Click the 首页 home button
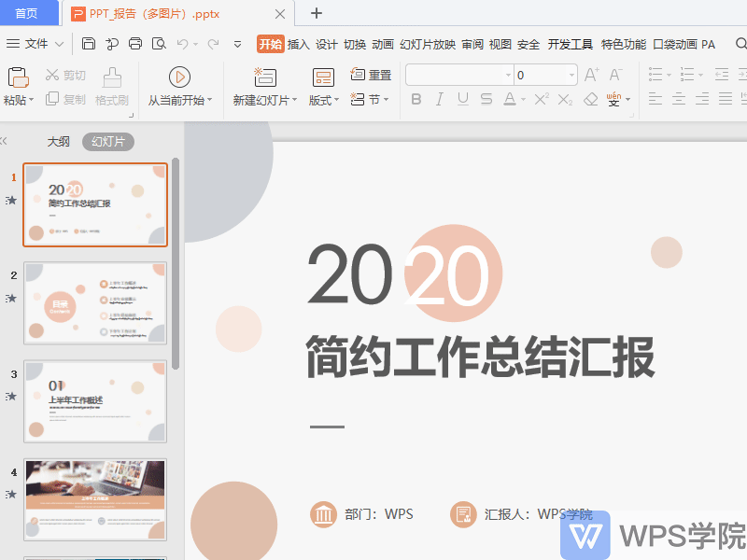 [28, 13]
